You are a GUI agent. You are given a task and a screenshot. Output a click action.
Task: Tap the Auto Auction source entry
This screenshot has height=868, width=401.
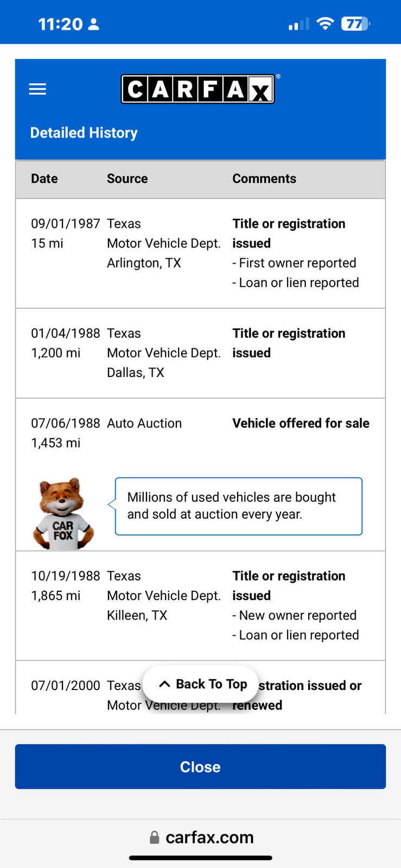pyautogui.click(x=144, y=423)
